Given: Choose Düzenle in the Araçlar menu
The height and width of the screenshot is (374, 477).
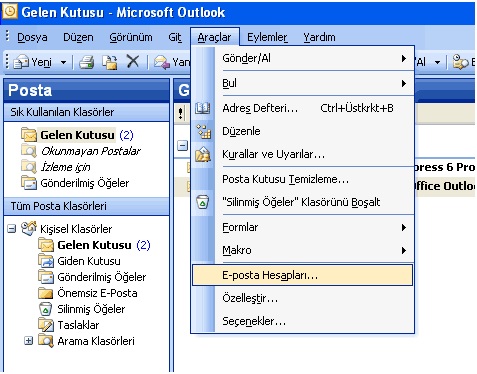Looking at the screenshot, I should [x=303, y=131].
